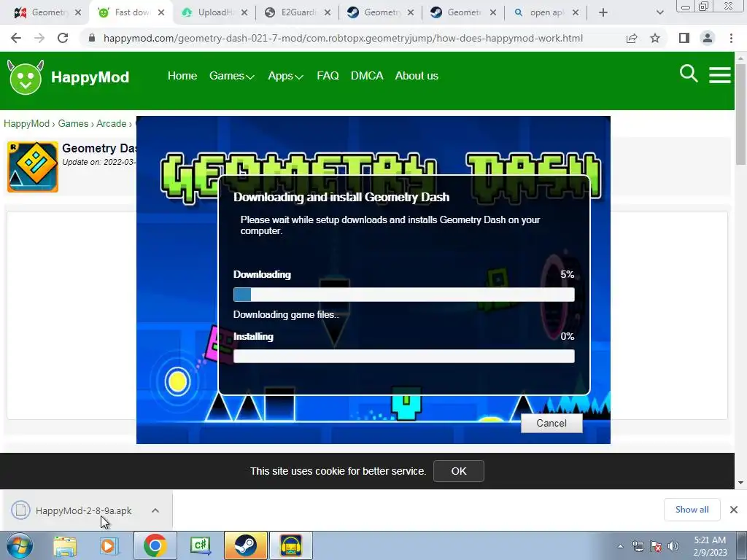Viewport: 747px width, 560px height.
Task: Open the DMCA page
Action: point(367,76)
